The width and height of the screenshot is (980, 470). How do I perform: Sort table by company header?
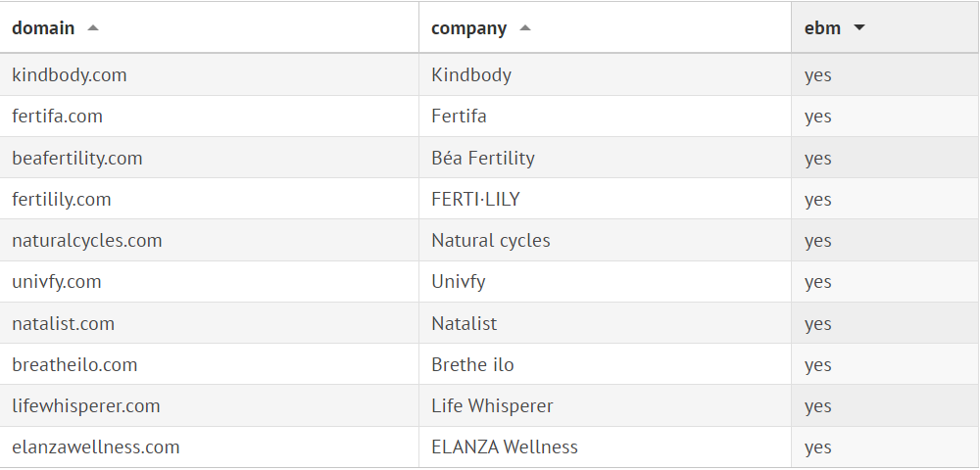[469, 28]
